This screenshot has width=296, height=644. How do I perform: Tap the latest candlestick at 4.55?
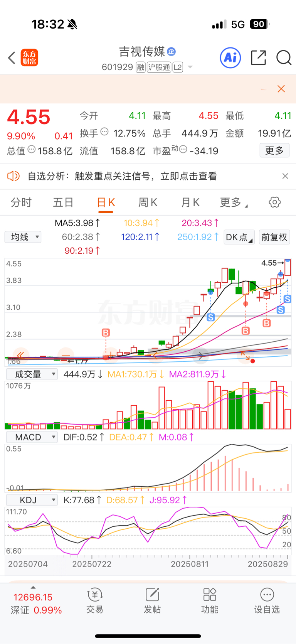pyautogui.click(x=288, y=268)
